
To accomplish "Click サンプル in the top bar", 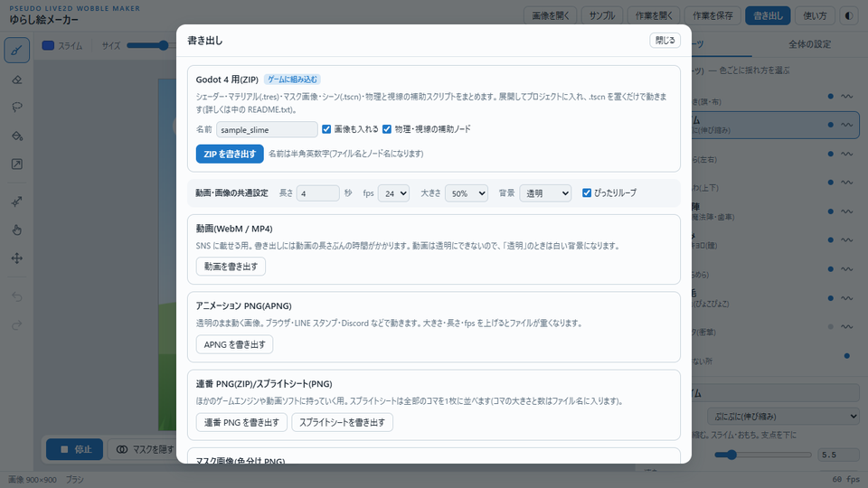I will point(602,15).
